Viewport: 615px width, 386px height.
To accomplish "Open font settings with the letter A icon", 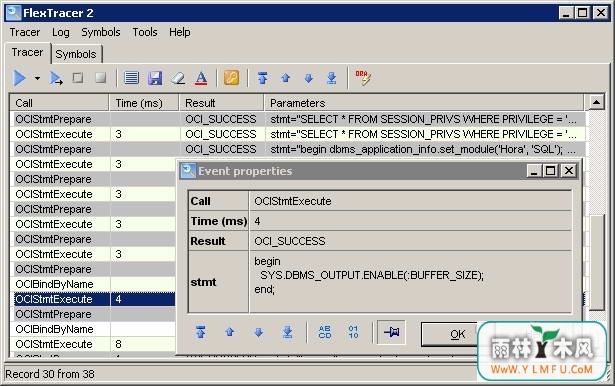I will pos(201,78).
